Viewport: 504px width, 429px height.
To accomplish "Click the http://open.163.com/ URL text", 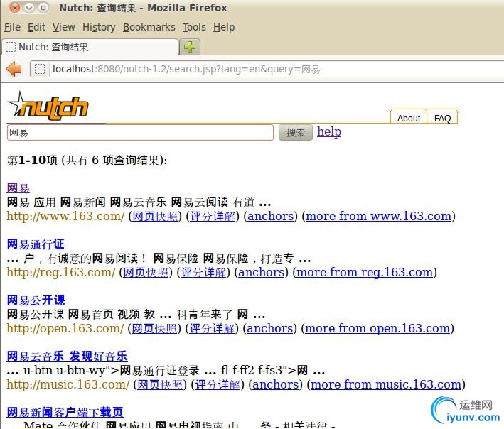I will pyautogui.click(x=65, y=328).
